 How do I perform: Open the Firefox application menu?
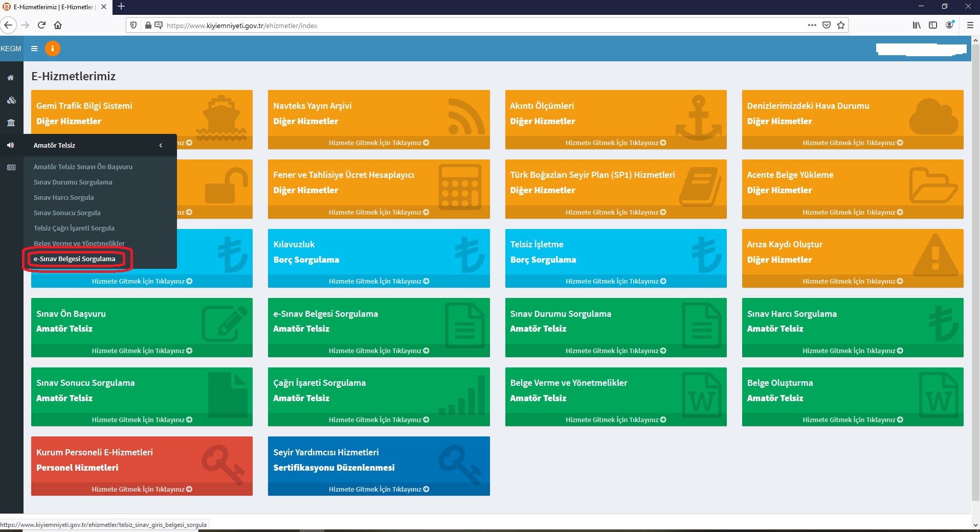[970, 25]
